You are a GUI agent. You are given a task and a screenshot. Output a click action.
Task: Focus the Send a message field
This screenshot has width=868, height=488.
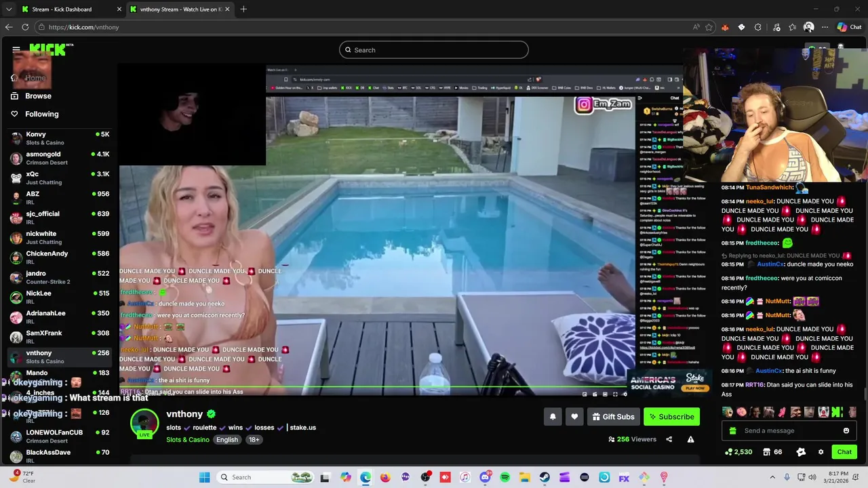[x=789, y=430]
